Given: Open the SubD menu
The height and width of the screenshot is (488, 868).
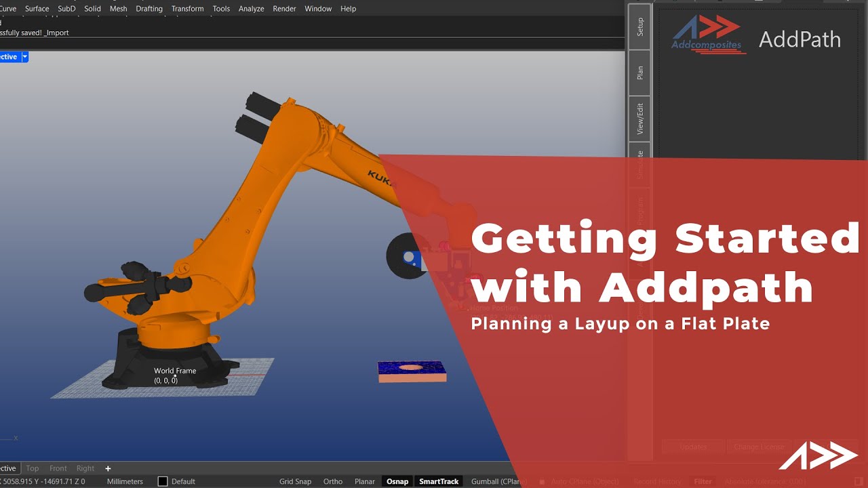Looking at the screenshot, I should (66, 9).
